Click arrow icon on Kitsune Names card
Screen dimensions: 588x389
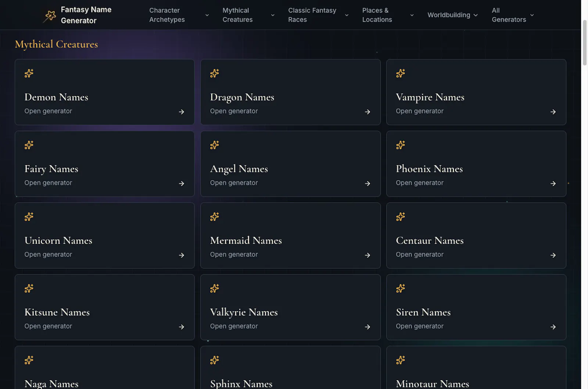pos(182,327)
